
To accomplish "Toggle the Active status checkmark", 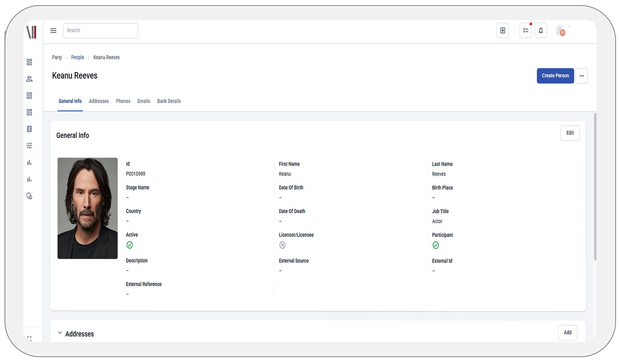I will pos(129,245).
